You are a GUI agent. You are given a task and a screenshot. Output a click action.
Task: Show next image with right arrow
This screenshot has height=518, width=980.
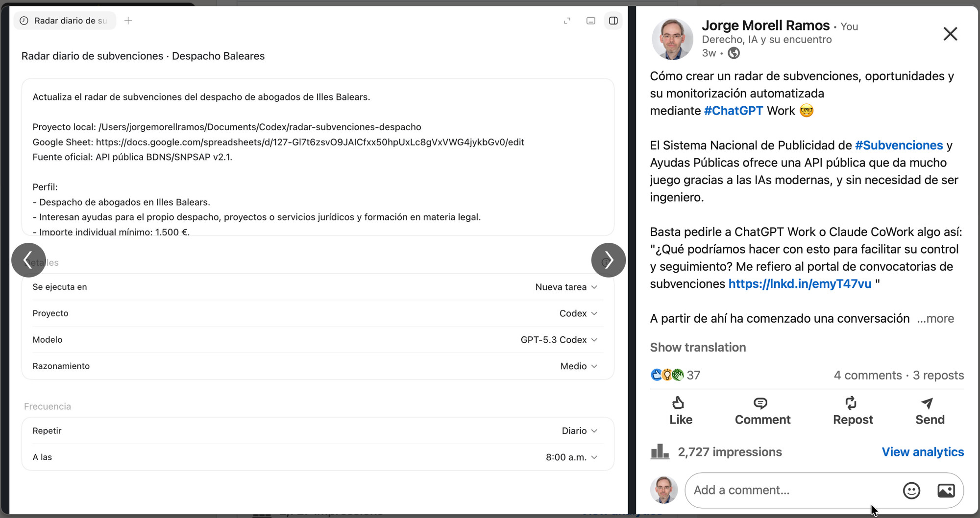[x=609, y=260]
